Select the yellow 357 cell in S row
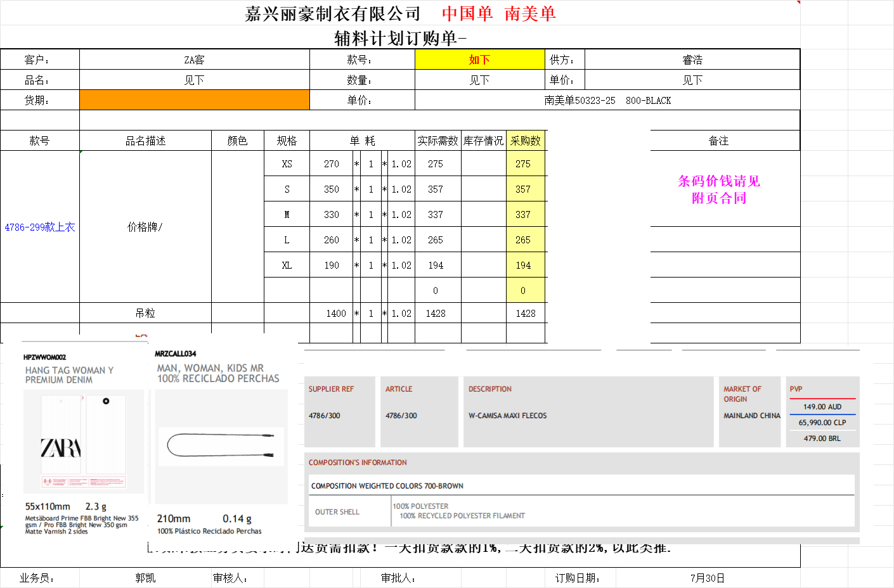Screen dimensions: 894x588 coord(523,189)
